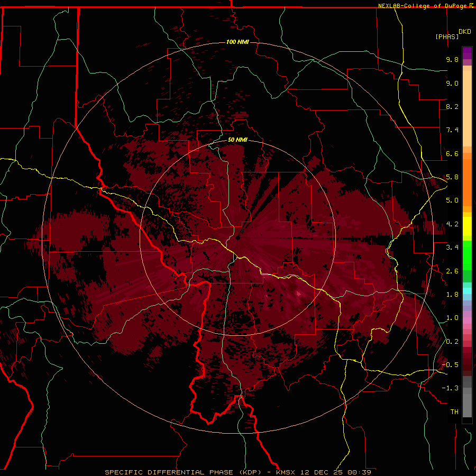Click the -0.5 value on the color scale

[x=450, y=365]
